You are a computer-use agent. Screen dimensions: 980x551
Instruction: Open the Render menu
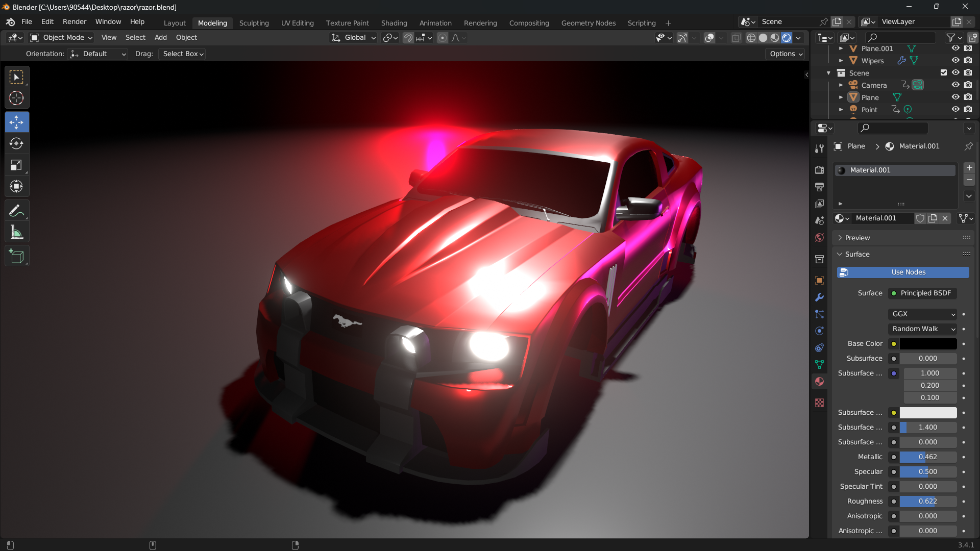click(75, 22)
